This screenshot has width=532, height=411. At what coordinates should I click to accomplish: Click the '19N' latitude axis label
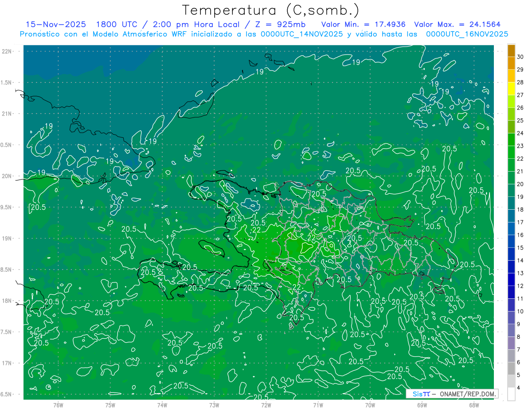point(7,239)
